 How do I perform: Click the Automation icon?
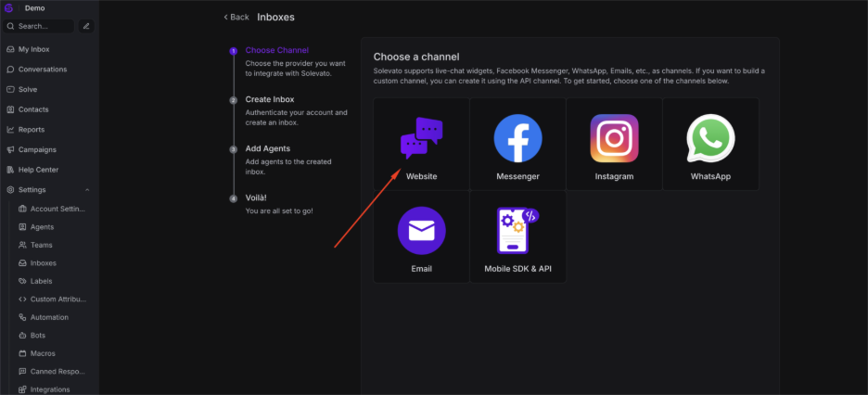[x=22, y=317]
